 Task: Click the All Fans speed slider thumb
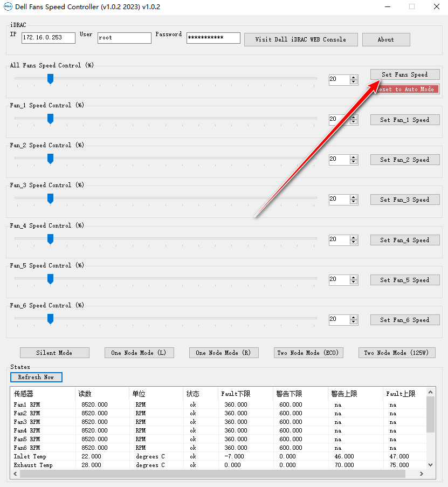tap(50, 79)
